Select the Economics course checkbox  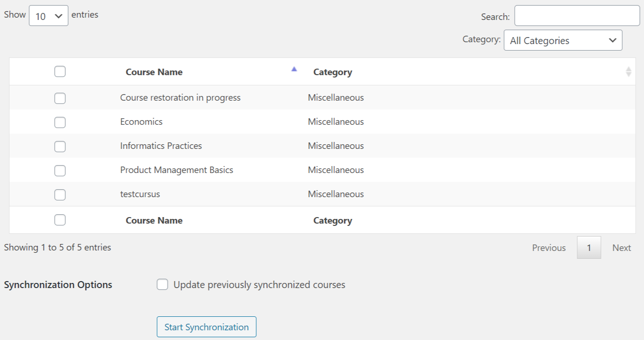60,122
